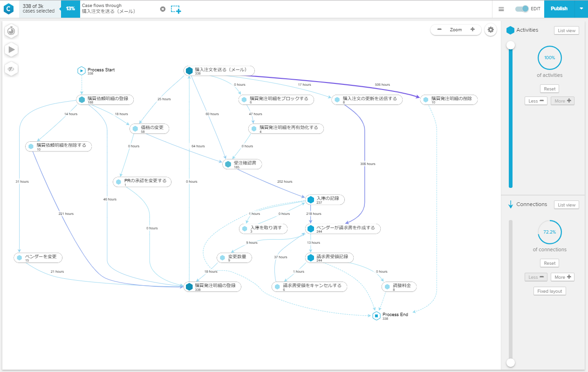The height and width of the screenshot is (372, 588).
Task: Select the 入庫を取り消す activity node
Action: pos(263,229)
